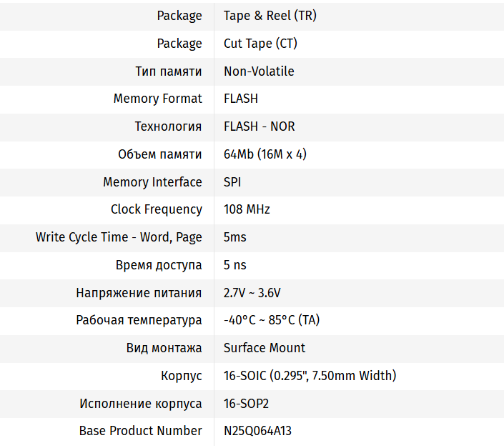The height and width of the screenshot is (448, 504).
Task: Select the "108 MHz" value
Action: [247, 209]
